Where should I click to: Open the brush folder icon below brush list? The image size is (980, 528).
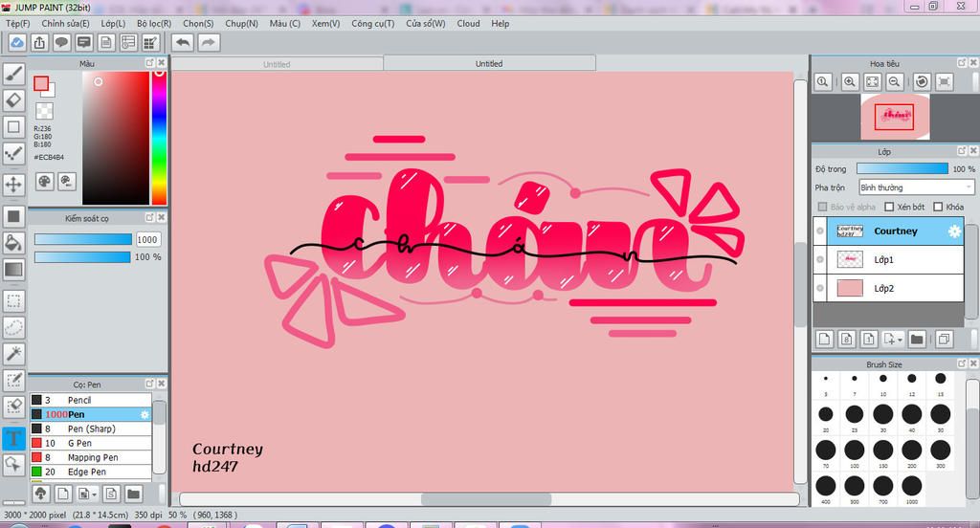[x=133, y=494]
